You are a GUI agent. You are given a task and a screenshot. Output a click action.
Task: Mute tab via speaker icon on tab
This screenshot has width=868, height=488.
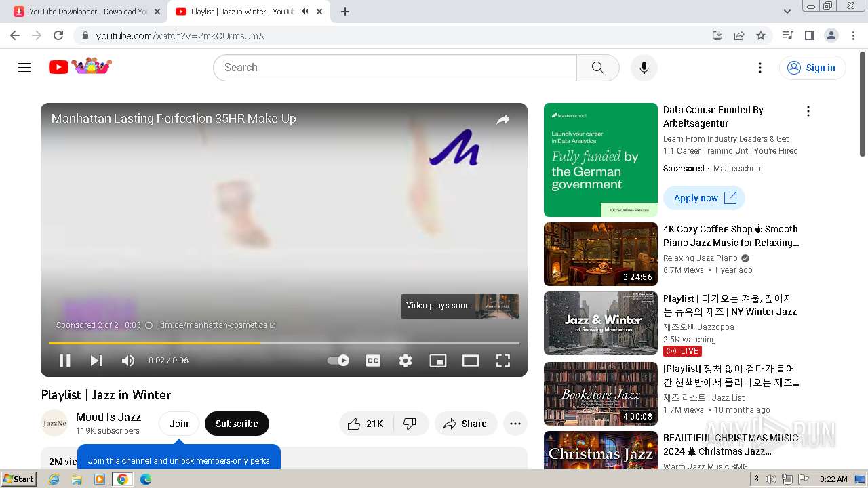tap(304, 12)
